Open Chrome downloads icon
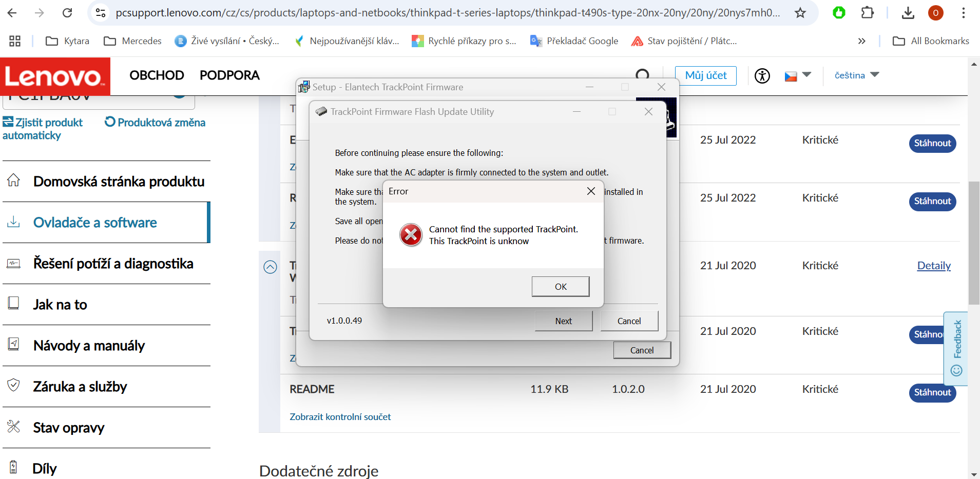 click(908, 13)
